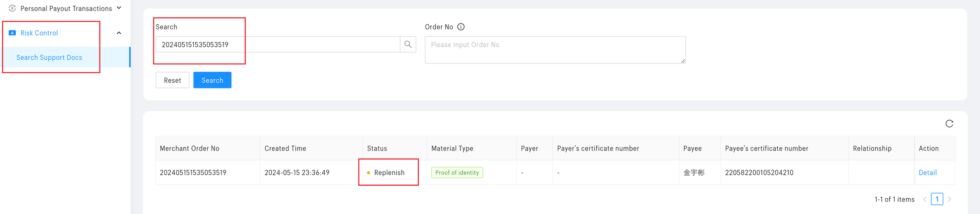
Task: Open the Detail link for the order
Action: [x=927, y=172]
